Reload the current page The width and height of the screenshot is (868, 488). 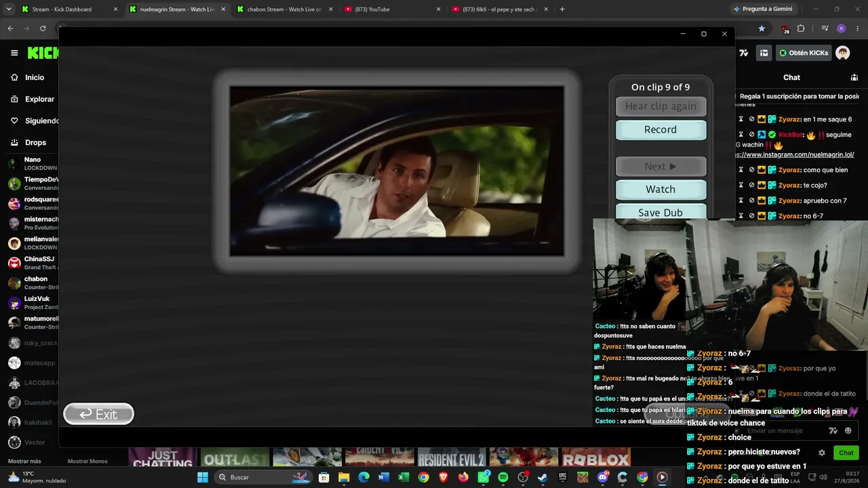coord(43,28)
